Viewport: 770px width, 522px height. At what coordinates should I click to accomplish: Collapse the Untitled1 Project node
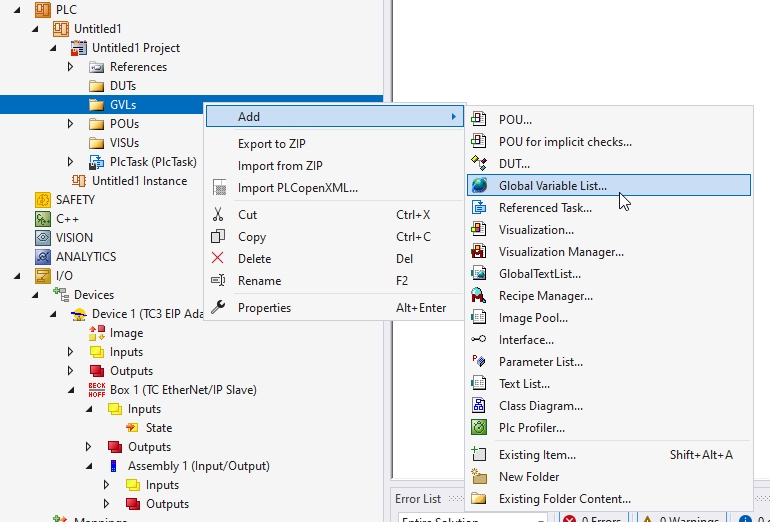point(53,48)
